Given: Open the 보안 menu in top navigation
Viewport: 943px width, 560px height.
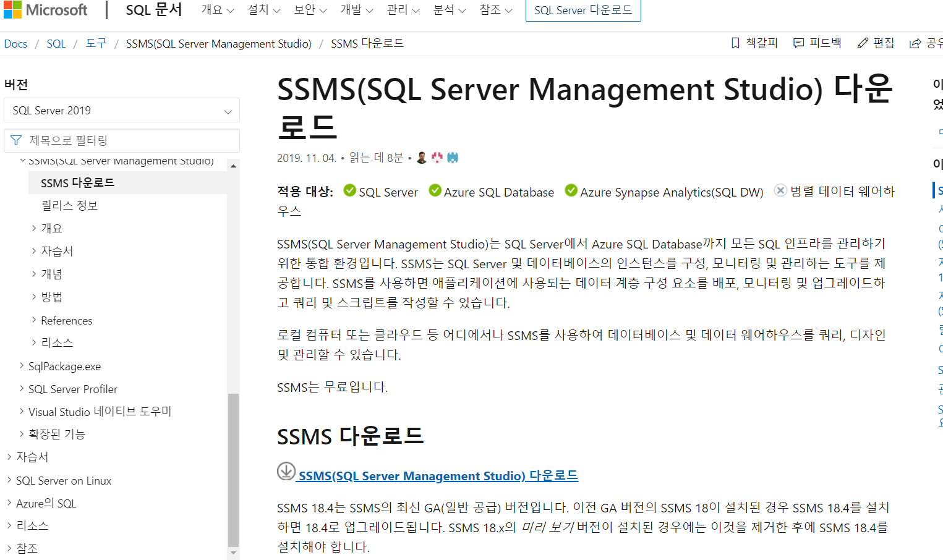Looking at the screenshot, I should coord(310,10).
